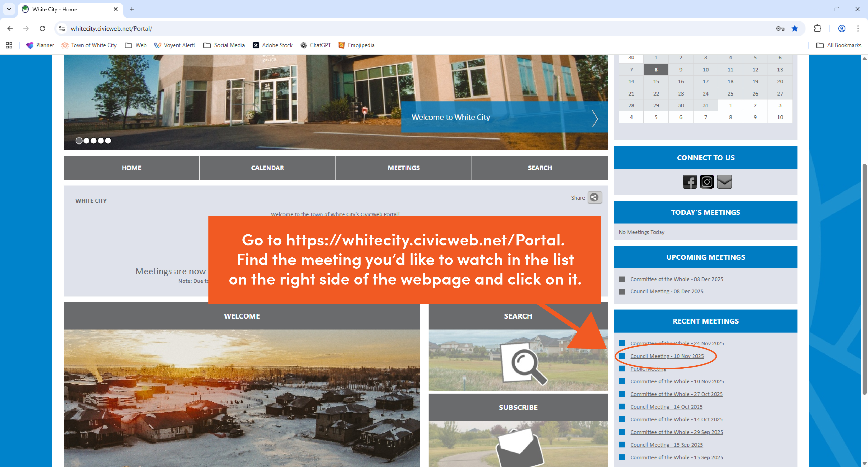Click the Chrome profile avatar icon
This screenshot has width=868, height=467.
pos(841,29)
